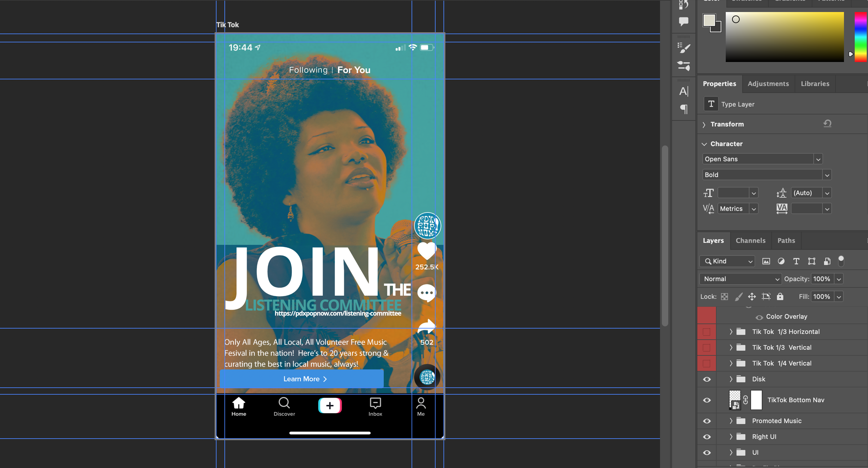Image resolution: width=868 pixels, height=468 pixels.
Task: Open the Comments panel speech bubble icon
Action: (683, 22)
